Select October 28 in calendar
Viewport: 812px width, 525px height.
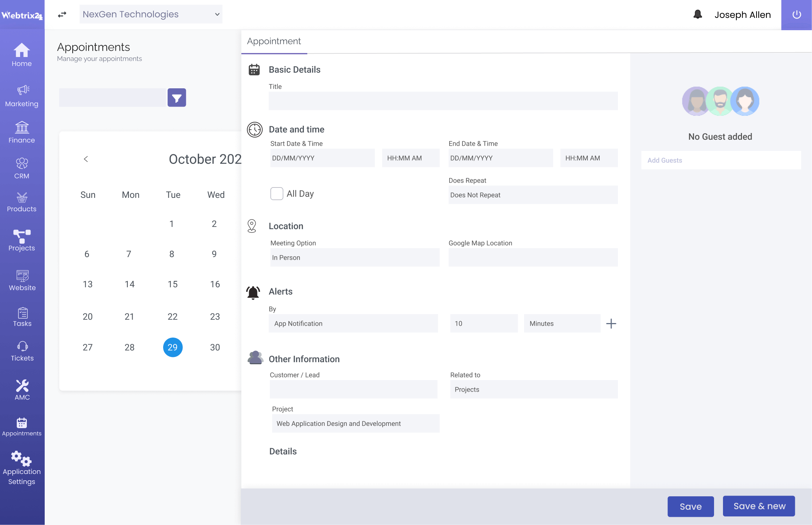(x=129, y=347)
